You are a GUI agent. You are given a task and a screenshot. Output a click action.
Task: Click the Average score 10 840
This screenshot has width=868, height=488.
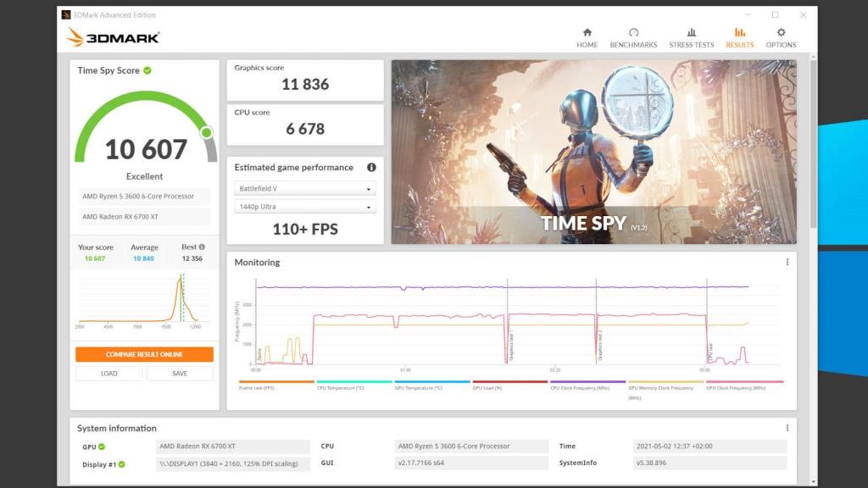pos(143,258)
